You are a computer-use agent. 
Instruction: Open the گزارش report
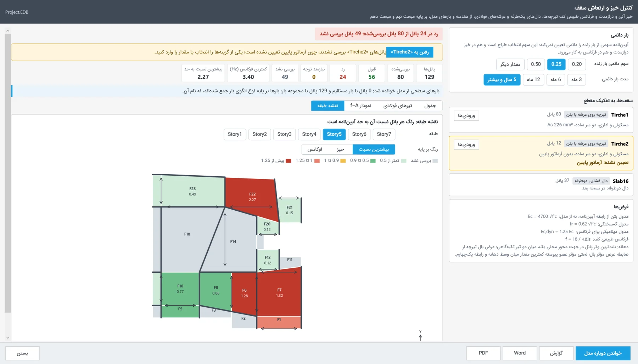click(556, 353)
